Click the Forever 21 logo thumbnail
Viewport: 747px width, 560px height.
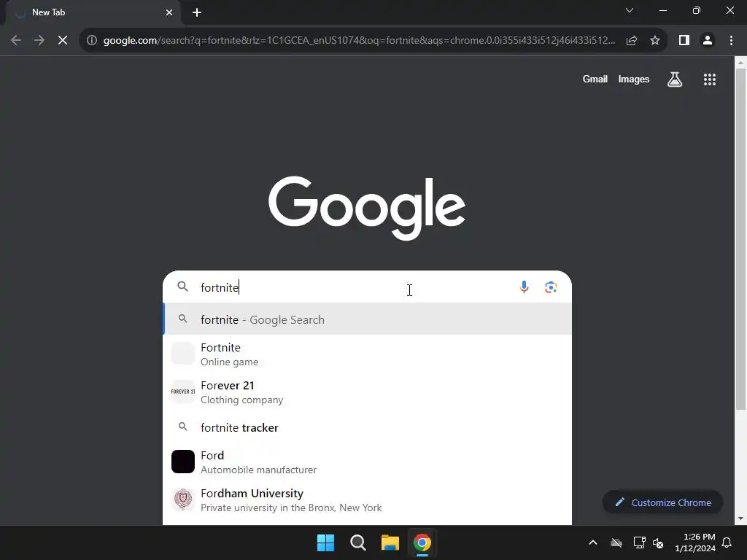183,392
